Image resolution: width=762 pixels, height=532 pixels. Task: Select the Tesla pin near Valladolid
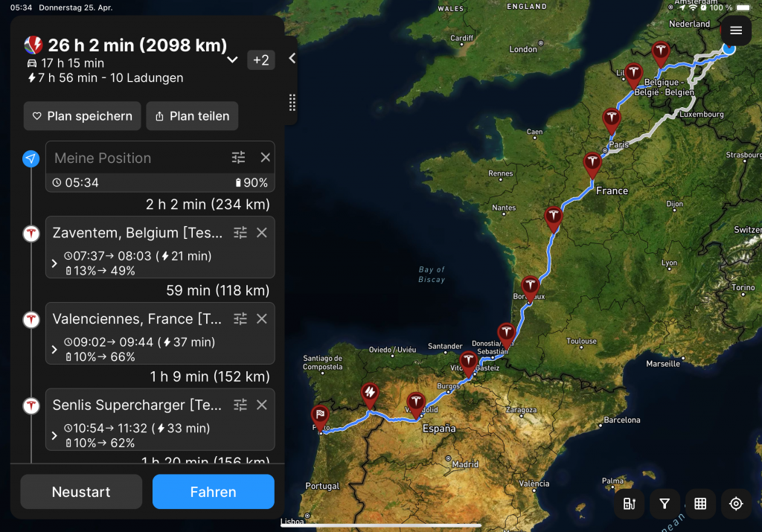pos(416,404)
